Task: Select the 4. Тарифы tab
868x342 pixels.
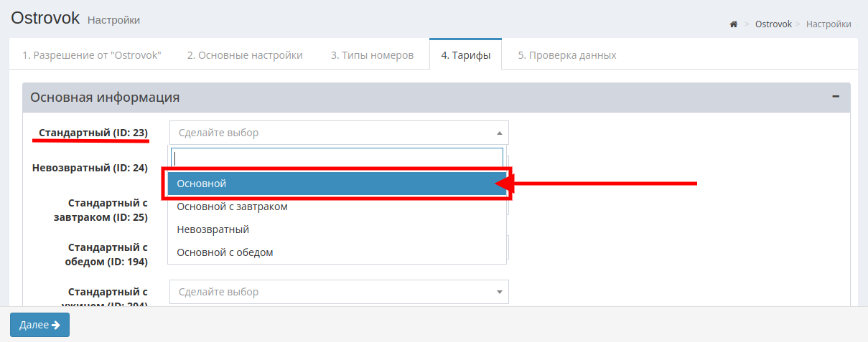Action: click(465, 54)
